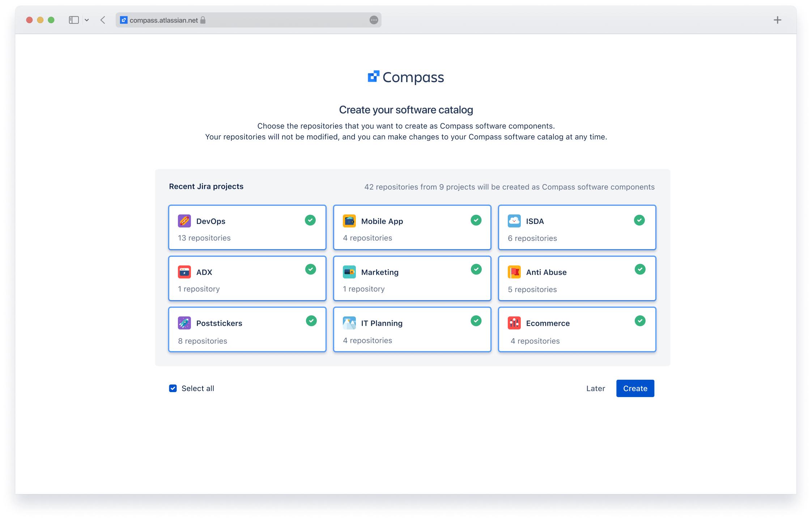Click the '42 repositories from 9 projects' summary
Screen dimensions: 812x519
[509, 187]
